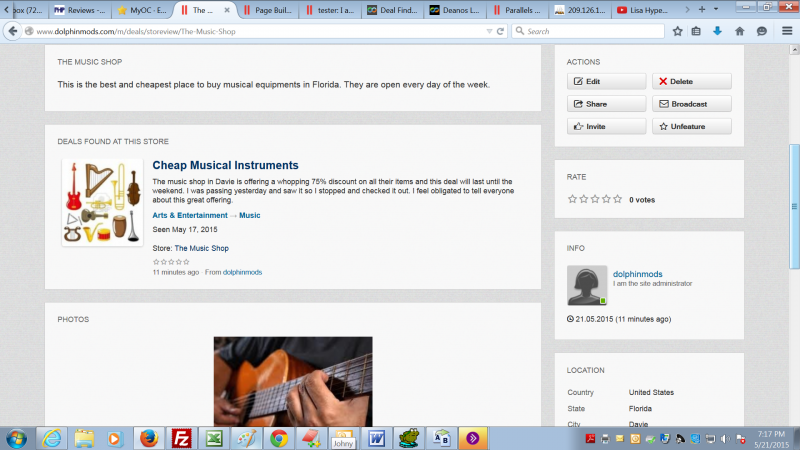
Task: Open Paint palette icon in taskbar
Action: 246,438
